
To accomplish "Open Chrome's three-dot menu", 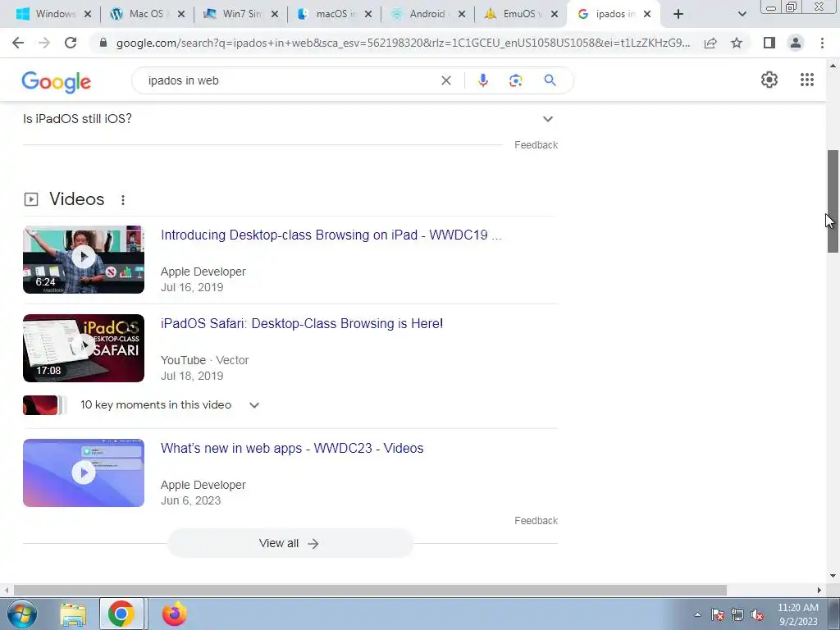I will click(822, 43).
